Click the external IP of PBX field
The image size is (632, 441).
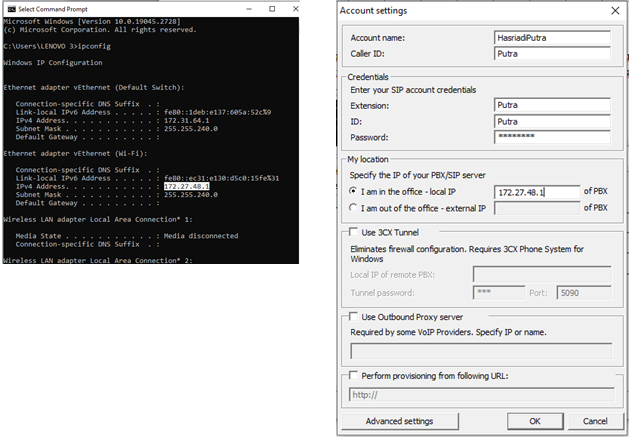537,208
